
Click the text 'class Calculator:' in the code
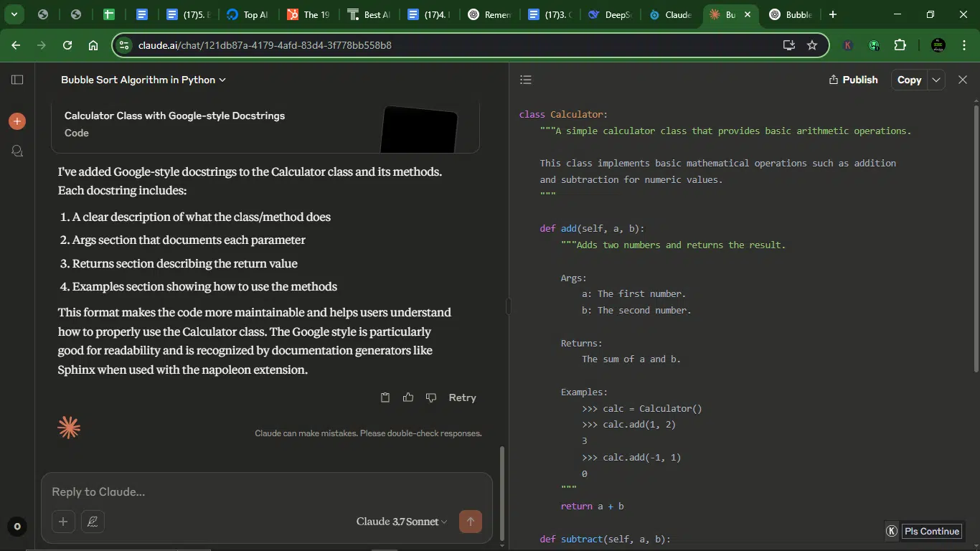point(563,115)
